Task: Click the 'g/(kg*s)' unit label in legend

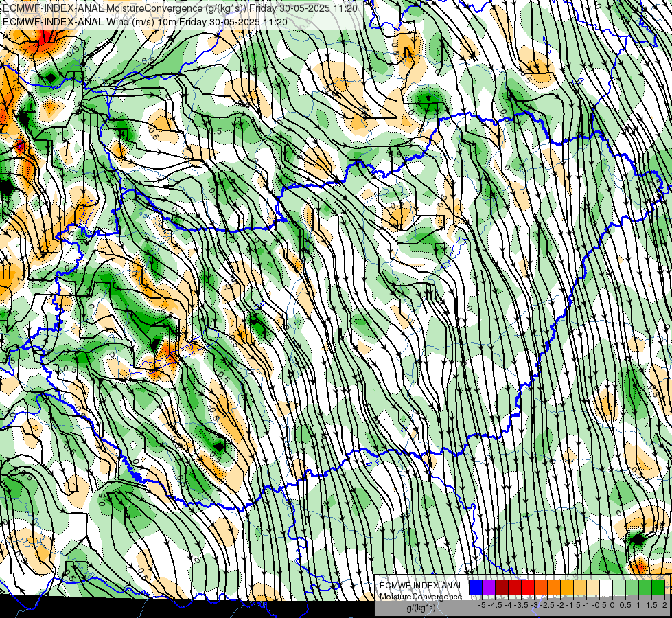Action: [x=421, y=608]
